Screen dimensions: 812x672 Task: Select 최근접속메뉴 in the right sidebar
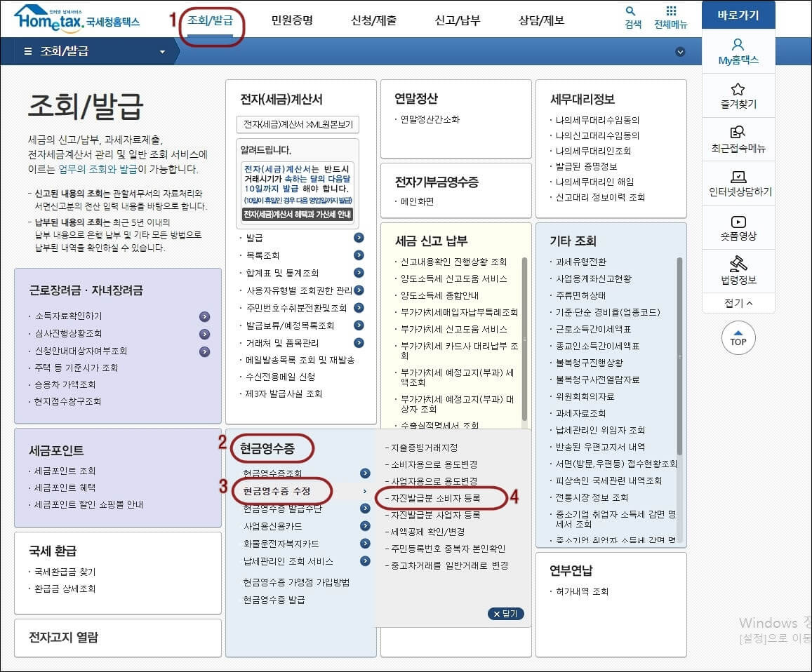tap(738, 137)
